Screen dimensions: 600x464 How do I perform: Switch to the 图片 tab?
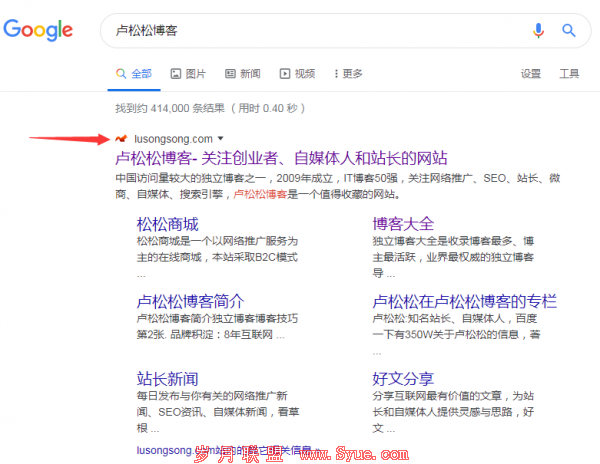pyautogui.click(x=188, y=73)
